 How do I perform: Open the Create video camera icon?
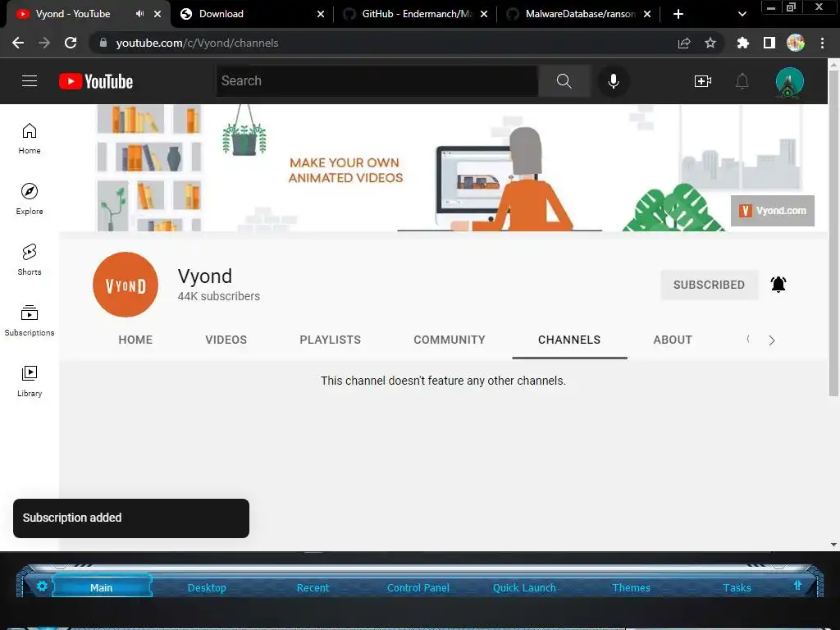(703, 81)
